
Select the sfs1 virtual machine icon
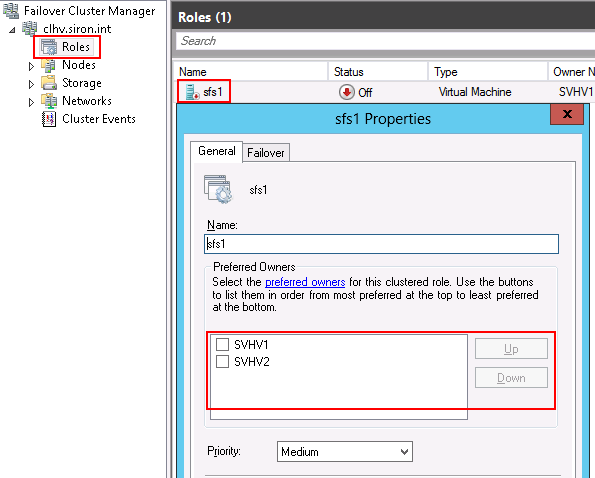(x=192, y=92)
